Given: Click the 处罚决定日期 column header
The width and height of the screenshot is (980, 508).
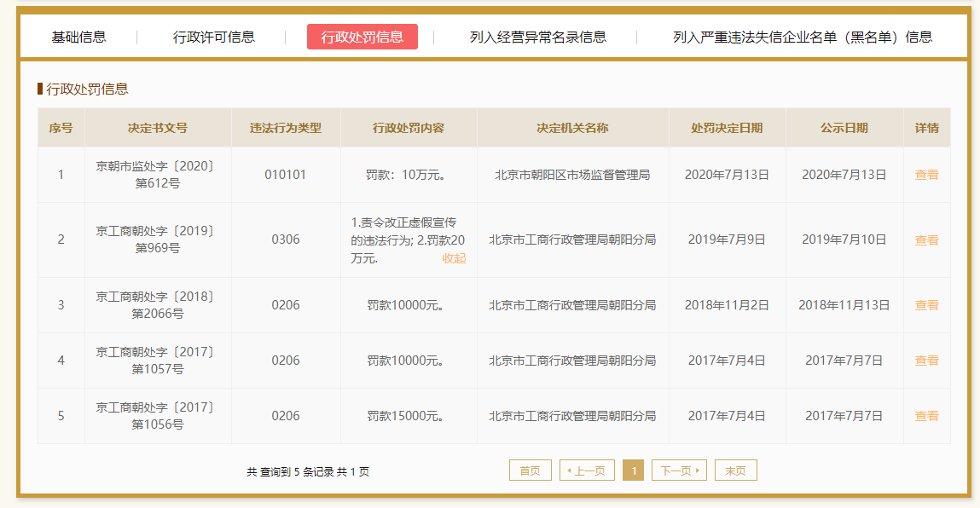Looking at the screenshot, I should click(727, 128).
